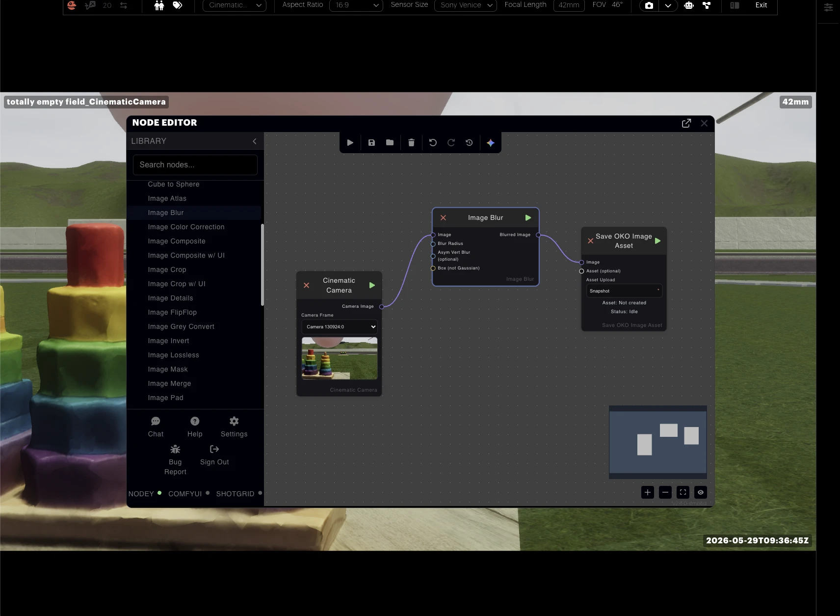This screenshot has width=840, height=616.
Task: Open Chat from the library footer
Action: click(x=156, y=427)
